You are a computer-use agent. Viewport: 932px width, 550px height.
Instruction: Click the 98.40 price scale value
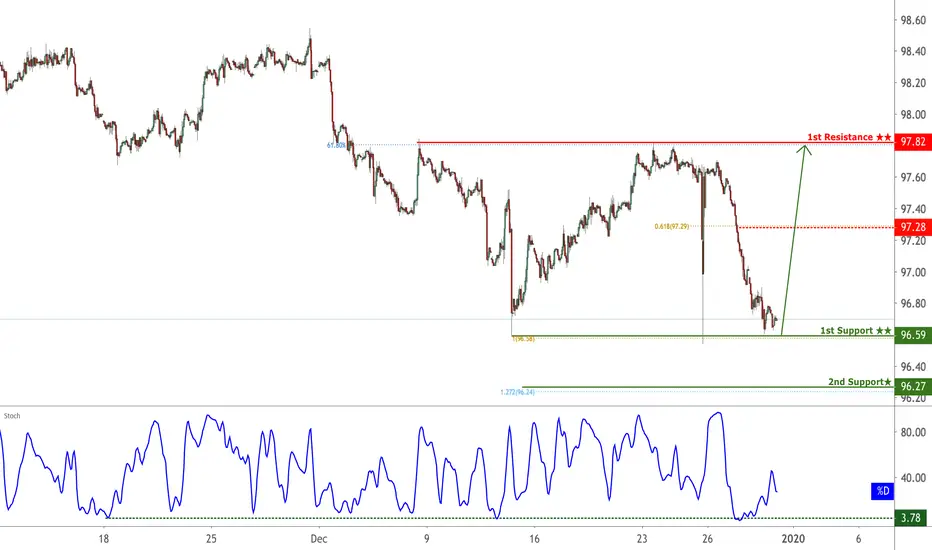(x=913, y=52)
